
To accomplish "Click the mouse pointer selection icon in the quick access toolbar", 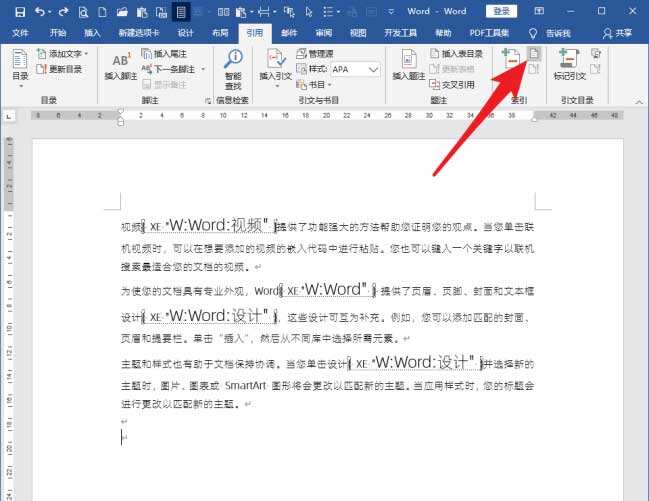I will click(x=309, y=12).
